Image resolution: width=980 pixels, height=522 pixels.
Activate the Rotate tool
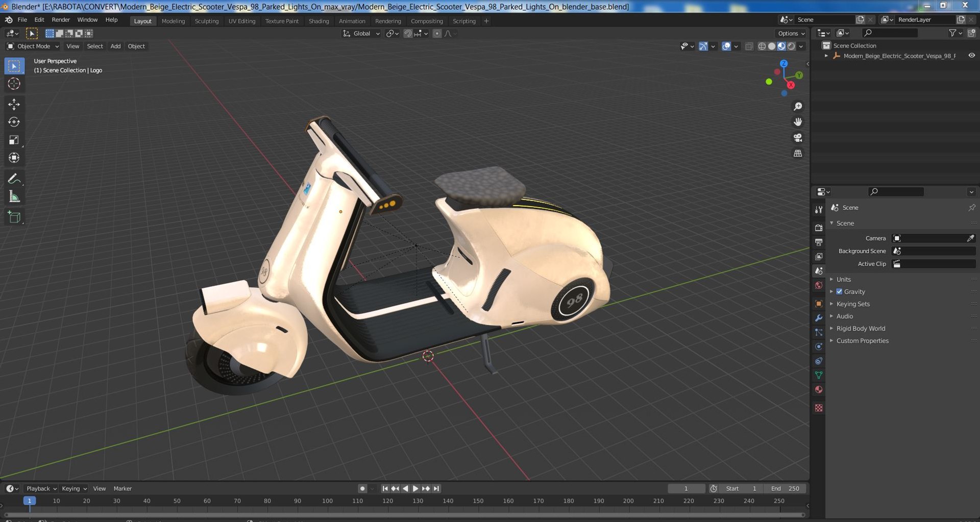14,122
